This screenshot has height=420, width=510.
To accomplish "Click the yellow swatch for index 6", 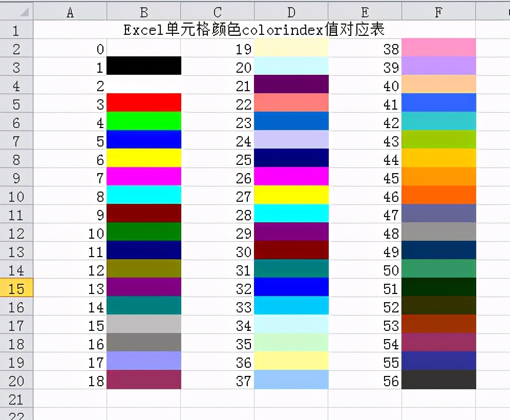I will point(144,158).
